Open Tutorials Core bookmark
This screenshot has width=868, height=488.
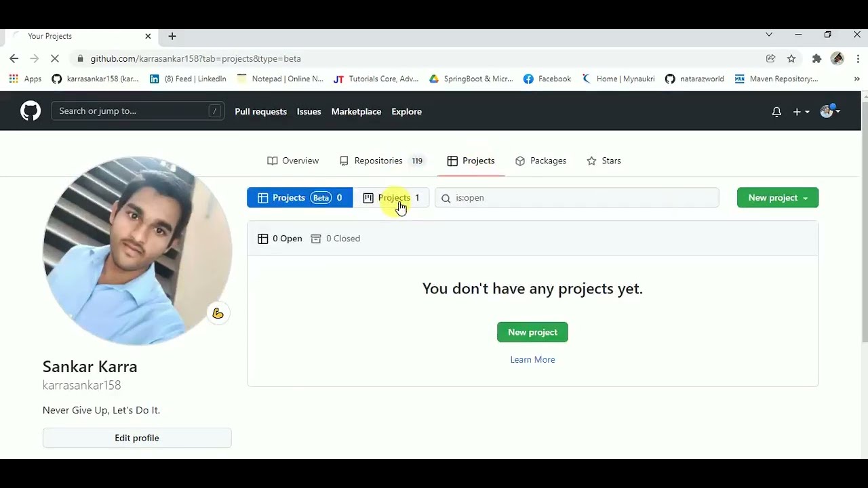pos(376,79)
